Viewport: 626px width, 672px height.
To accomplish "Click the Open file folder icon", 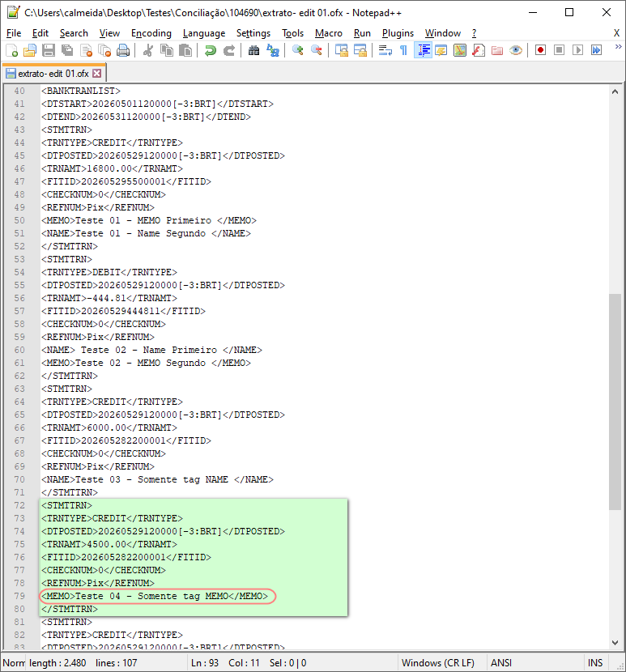I will click(x=30, y=50).
